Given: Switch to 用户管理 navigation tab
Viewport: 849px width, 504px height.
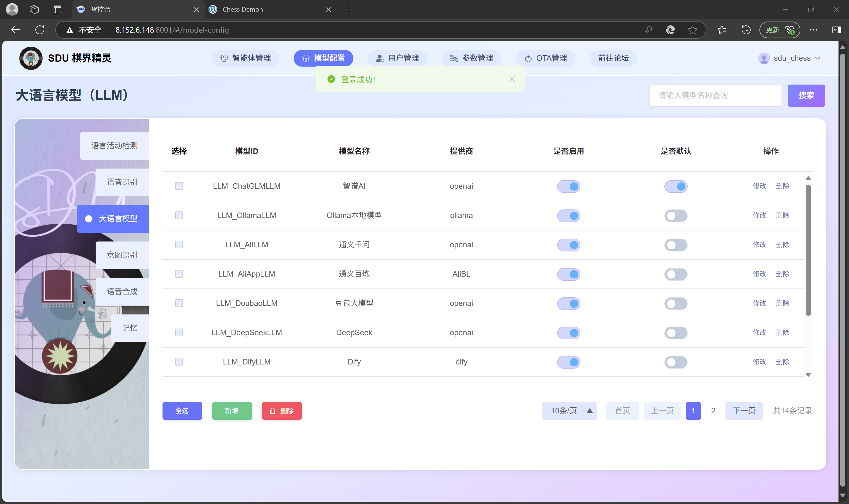Looking at the screenshot, I should (397, 58).
